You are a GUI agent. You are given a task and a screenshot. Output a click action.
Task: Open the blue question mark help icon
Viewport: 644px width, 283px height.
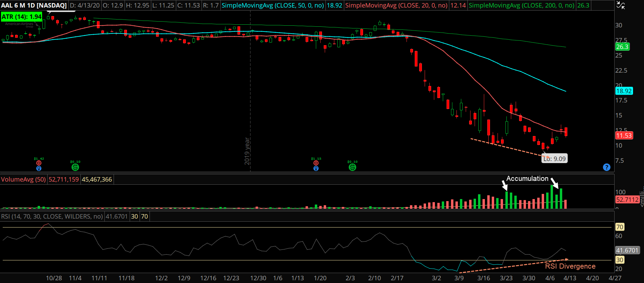(607, 167)
